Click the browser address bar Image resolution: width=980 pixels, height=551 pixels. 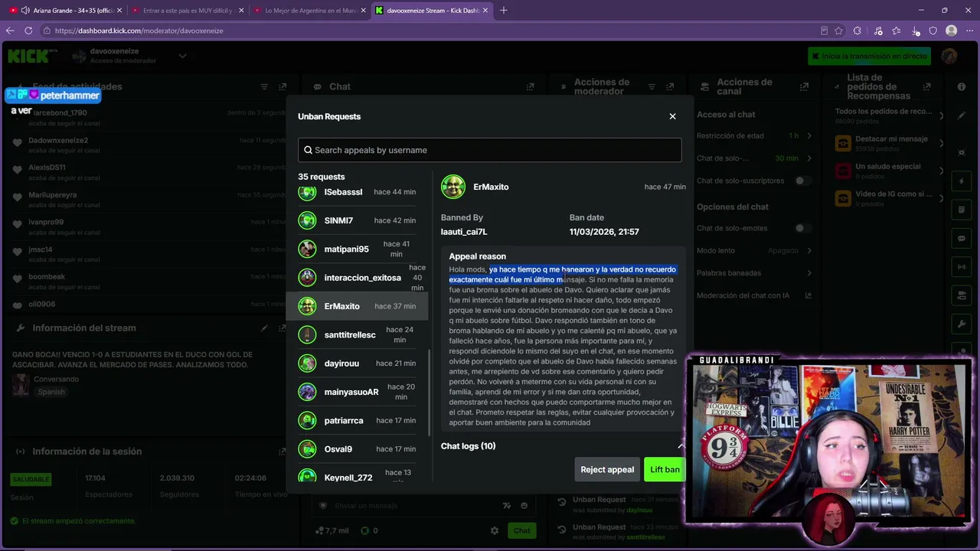pos(429,31)
